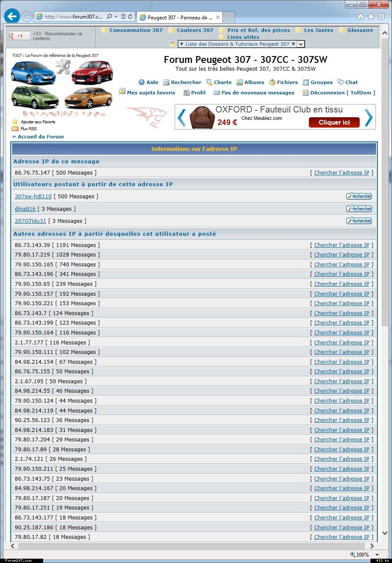The height and width of the screenshot is (563, 392).
Task: Open the address bar search dropdown arrow
Action: [x=116, y=17]
